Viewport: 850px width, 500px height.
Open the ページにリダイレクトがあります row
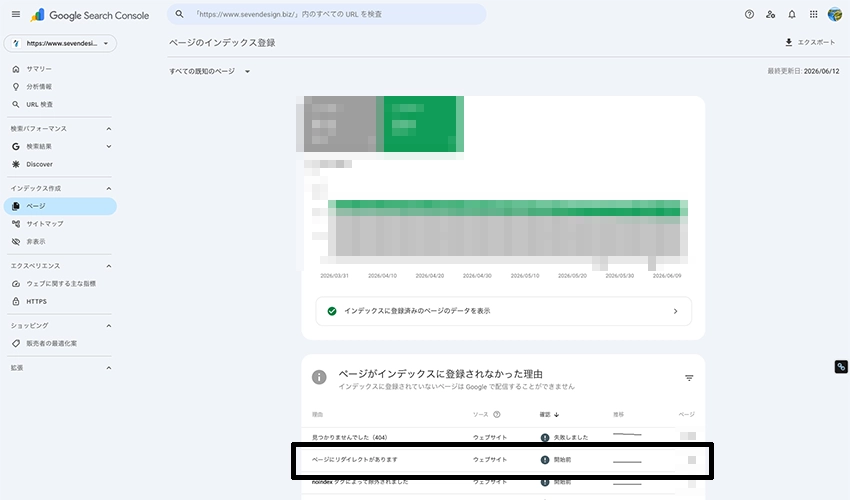[x=503, y=460]
